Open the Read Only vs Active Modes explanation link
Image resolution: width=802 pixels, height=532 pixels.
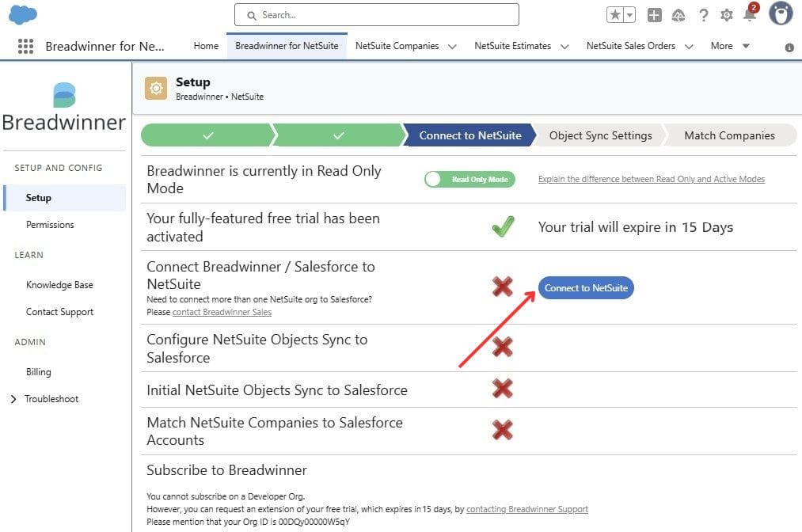coord(651,179)
